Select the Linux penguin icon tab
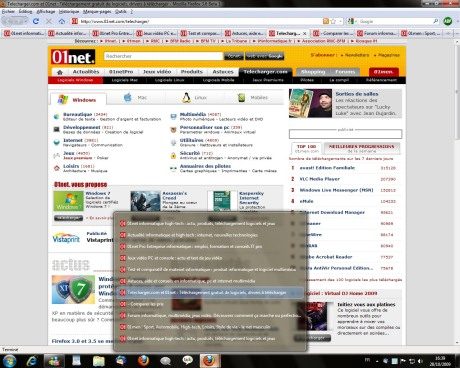This screenshot has width=460, height=368. click(186, 98)
